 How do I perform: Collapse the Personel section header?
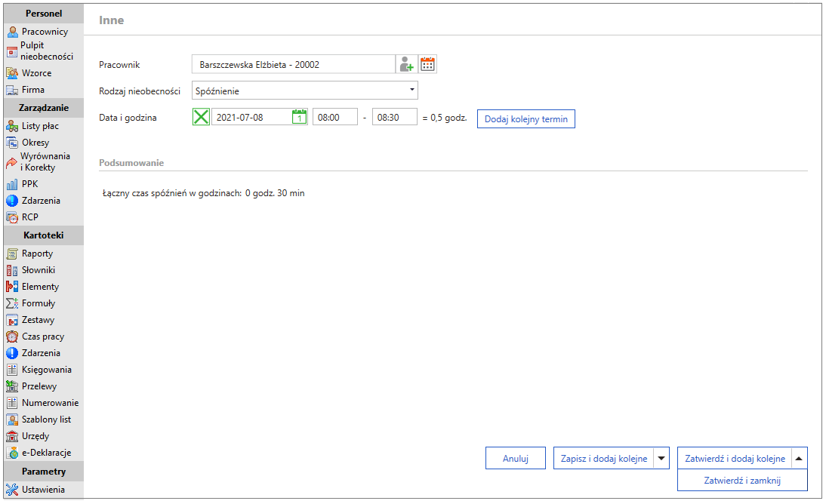click(44, 14)
